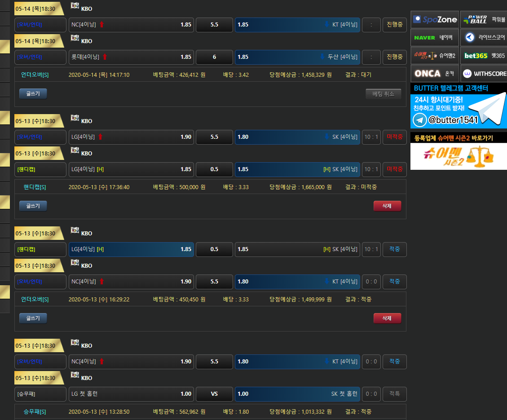The height and width of the screenshot is (420, 507).
Task: Delete the 500,000 원 handicap bet with 삭제
Action: (x=387, y=206)
